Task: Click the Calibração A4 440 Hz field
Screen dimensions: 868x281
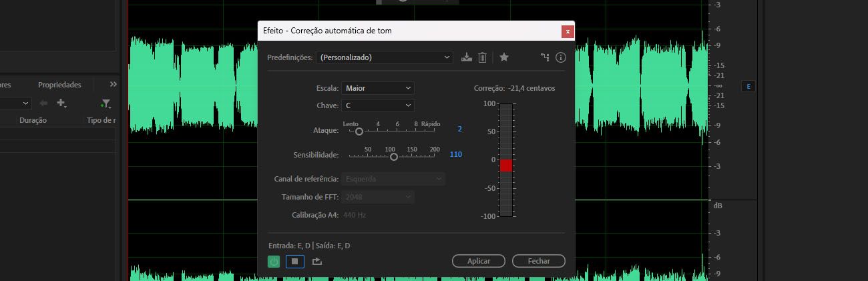Action: click(x=355, y=215)
